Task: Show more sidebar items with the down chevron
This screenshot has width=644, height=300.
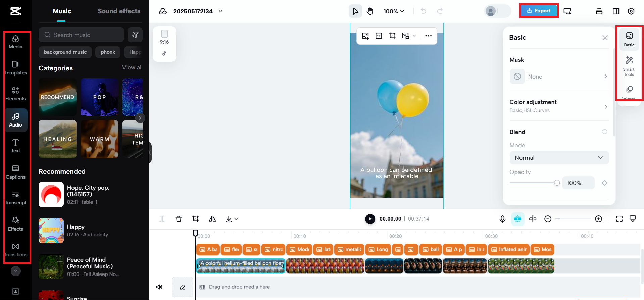Action: 16,271
